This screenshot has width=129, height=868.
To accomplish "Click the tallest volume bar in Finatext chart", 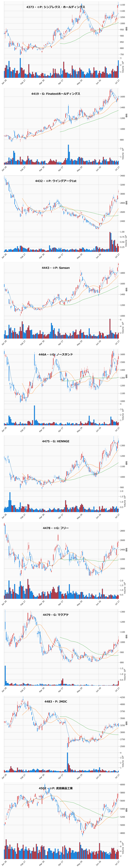I will pyautogui.click(x=68, y=155).
